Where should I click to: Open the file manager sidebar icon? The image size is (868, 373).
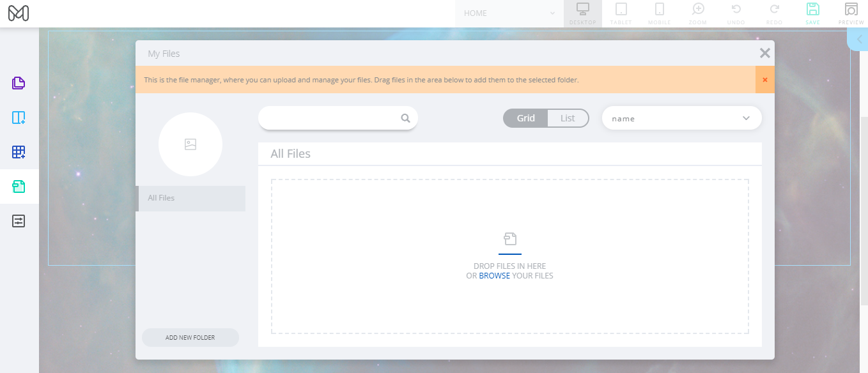click(x=19, y=187)
